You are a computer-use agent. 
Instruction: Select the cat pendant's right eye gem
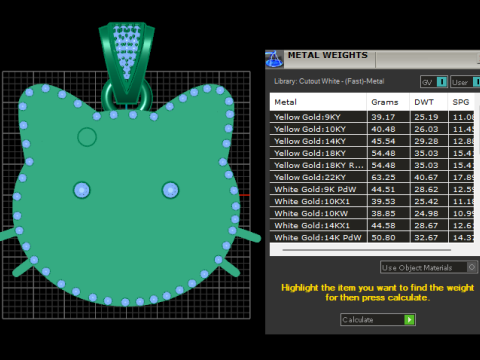click(170, 190)
